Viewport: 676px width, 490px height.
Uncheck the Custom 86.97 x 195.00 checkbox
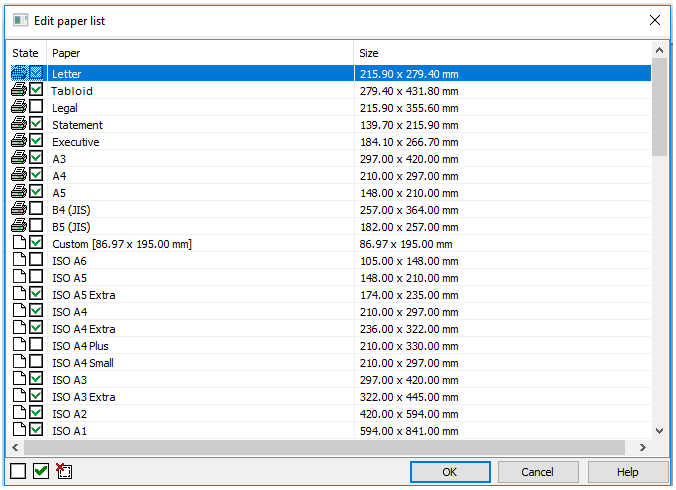pos(36,243)
